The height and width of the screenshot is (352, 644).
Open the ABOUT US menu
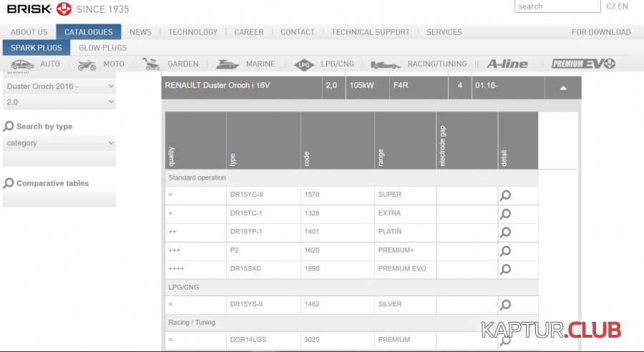click(29, 32)
